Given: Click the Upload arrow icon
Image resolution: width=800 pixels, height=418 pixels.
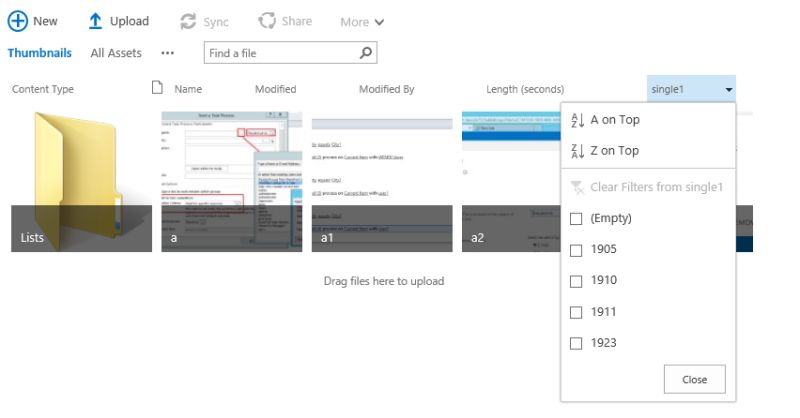Looking at the screenshot, I should coord(95,21).
